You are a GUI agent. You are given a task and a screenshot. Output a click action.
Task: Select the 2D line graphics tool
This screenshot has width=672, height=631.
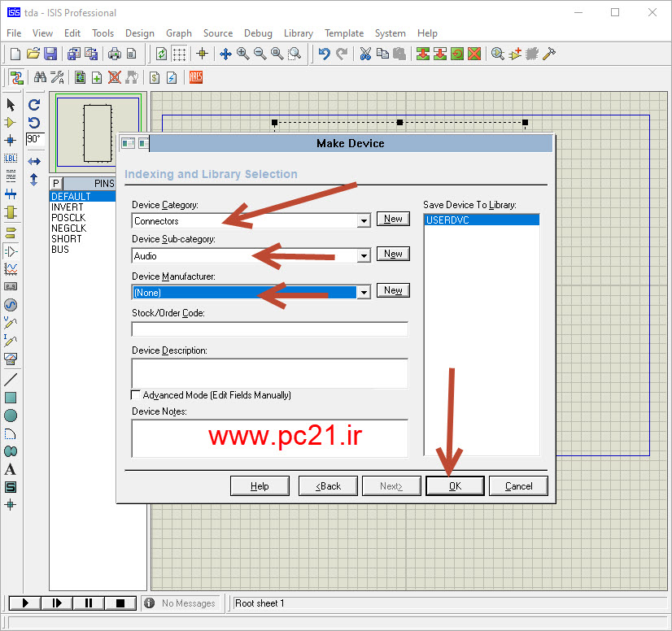11,379
